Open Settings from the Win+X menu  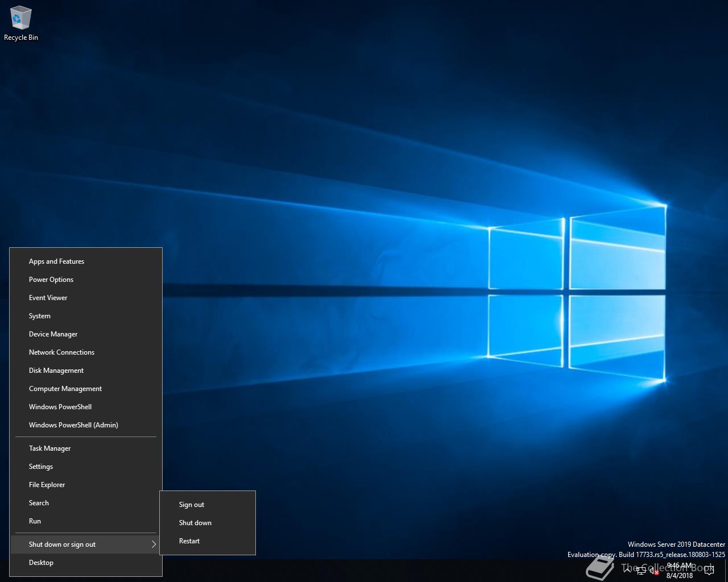pos(86,467)
